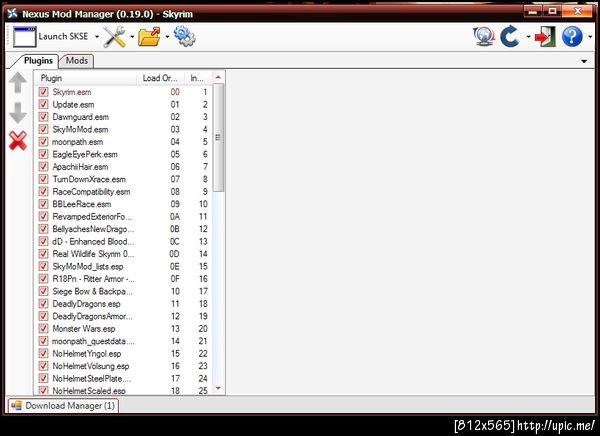Select the moonpath_questdata... plugin
This screenshot has width=600, height=436.
(123, 341)
